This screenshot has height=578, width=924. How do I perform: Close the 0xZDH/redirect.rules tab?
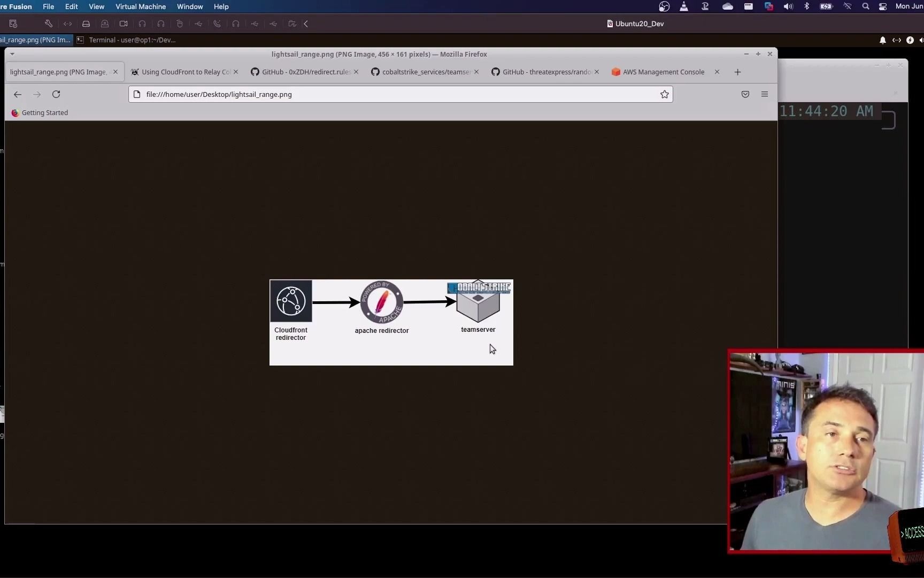[x=356, y=72]
